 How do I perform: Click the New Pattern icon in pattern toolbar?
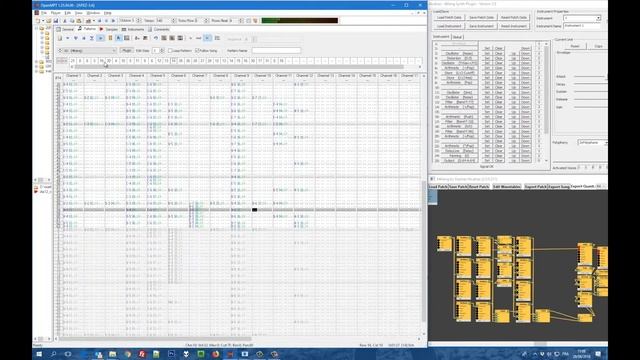pos(60,38)
